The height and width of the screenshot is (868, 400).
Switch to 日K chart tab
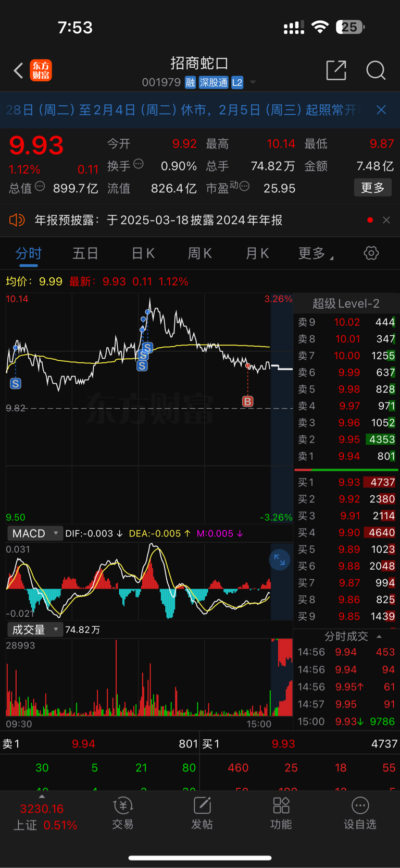143,253
